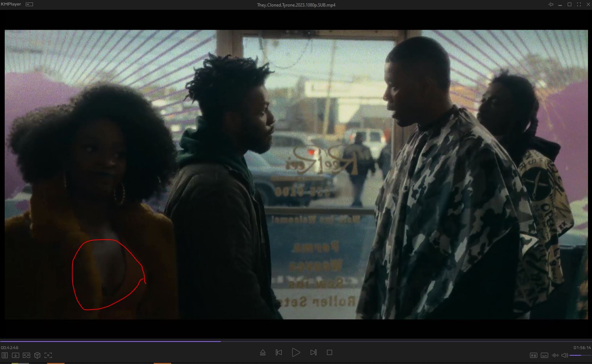
Task: Click the 3D cube icon
Action: tap(37, 355)
